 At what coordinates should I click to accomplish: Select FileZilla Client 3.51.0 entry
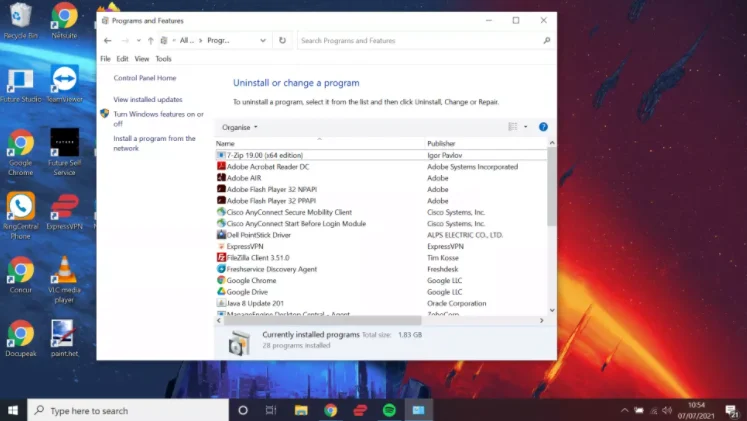(381, 258)
